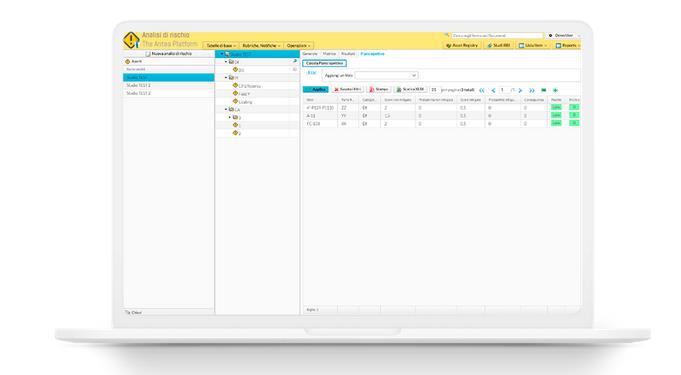Click the Calcola Piano ispettivo button
Screen dimensions: 681x375
pos(324,63)
